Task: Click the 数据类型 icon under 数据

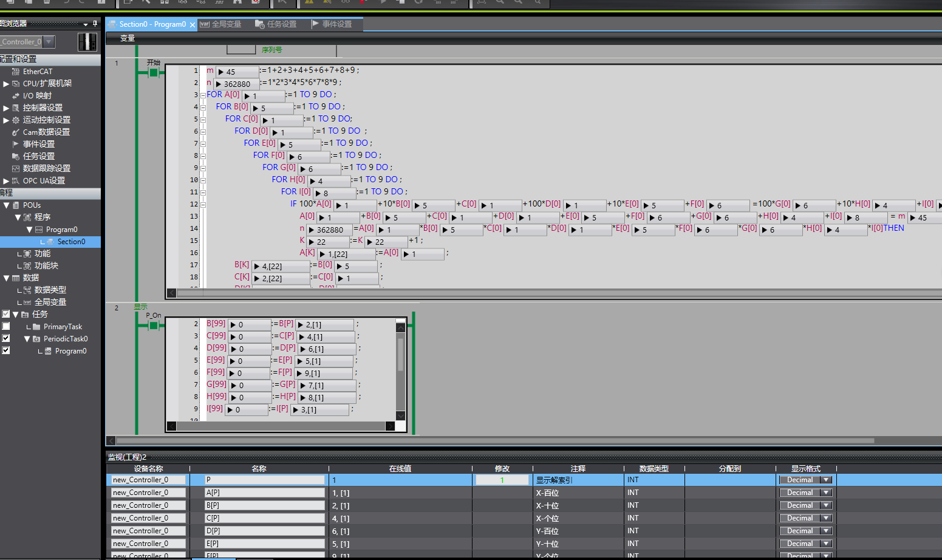Action: tap(27, 290)
